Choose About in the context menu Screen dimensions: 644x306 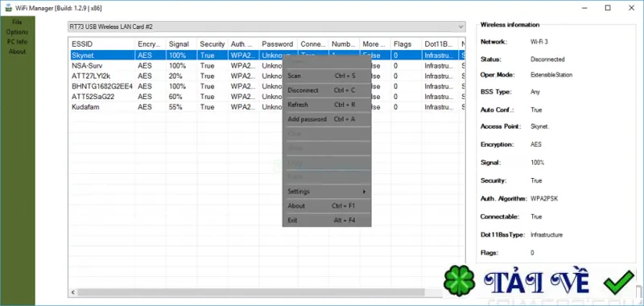coord(327,206)
